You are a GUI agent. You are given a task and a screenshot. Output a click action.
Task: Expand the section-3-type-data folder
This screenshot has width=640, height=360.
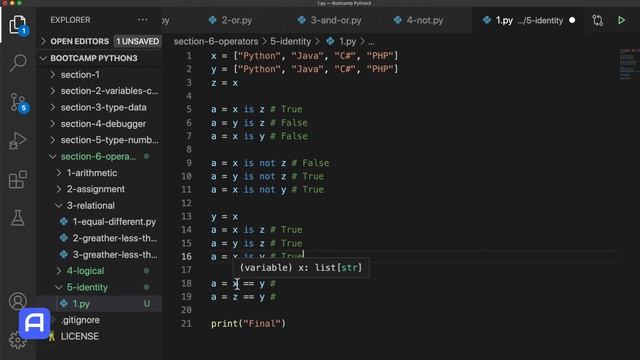tap(103, 107)
